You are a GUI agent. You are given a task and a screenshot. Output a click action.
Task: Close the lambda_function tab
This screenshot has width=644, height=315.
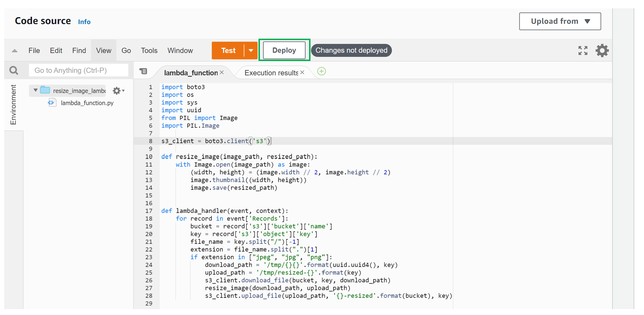[222, 72]
